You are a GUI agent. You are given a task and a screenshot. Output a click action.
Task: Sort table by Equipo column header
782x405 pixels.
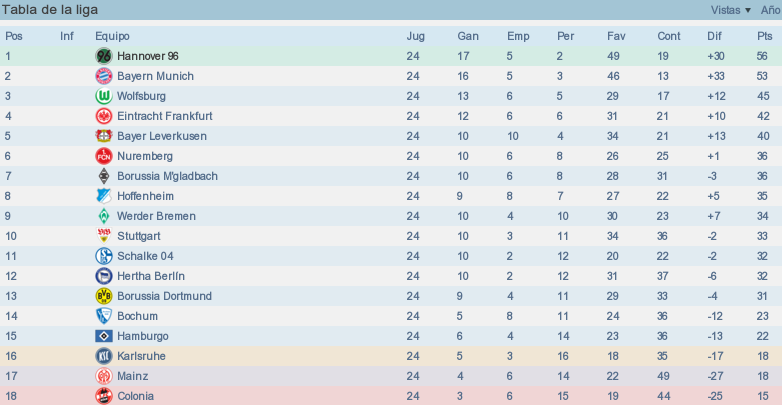[112, 36]
